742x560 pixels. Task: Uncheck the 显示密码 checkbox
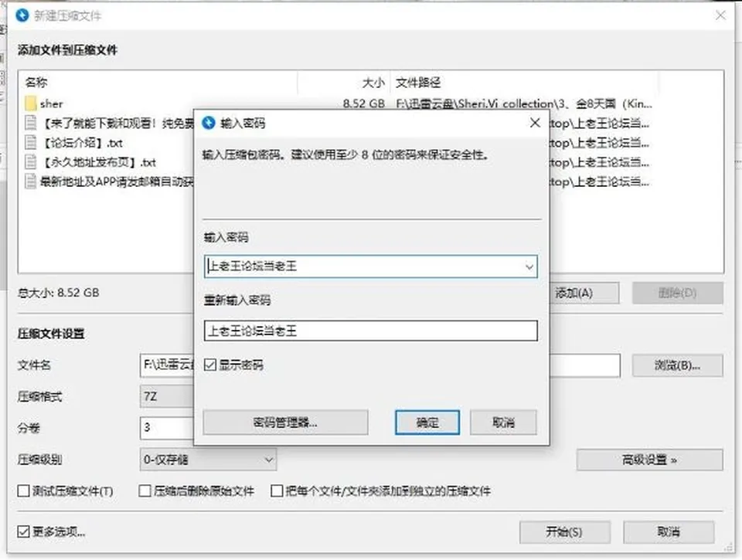[x=210, y=365]
